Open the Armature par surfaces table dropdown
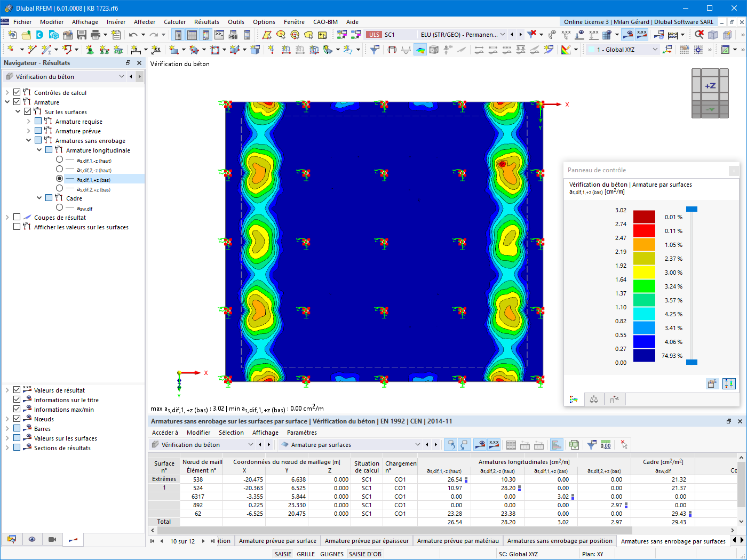747x560 pixels. click(418, 445)
